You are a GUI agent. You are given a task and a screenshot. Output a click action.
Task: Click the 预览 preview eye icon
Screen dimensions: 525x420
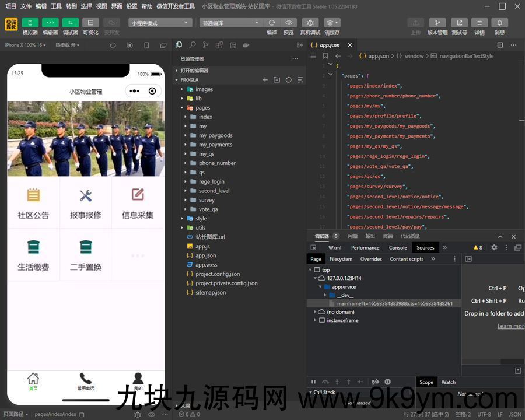[288, 23]
